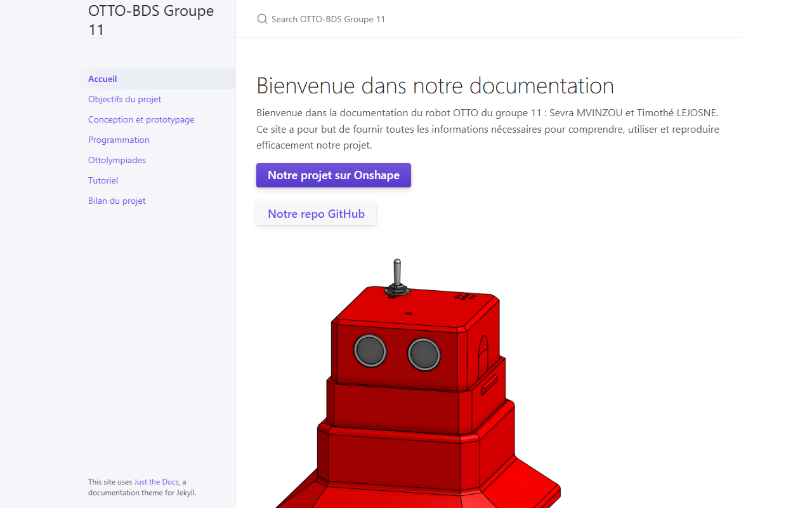
Task: Open Conception et prototypage page
Action: point(141,119)
